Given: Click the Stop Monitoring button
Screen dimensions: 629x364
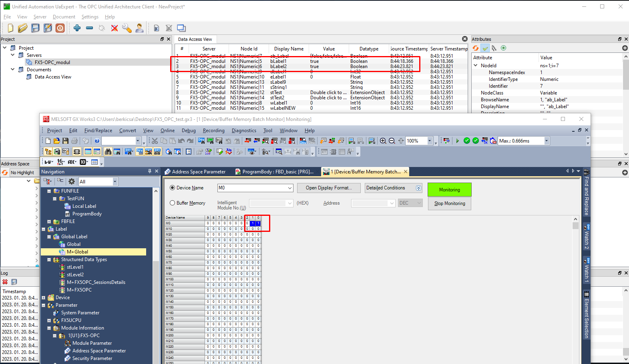Looking at the screenshot, I should click(450, 203).
